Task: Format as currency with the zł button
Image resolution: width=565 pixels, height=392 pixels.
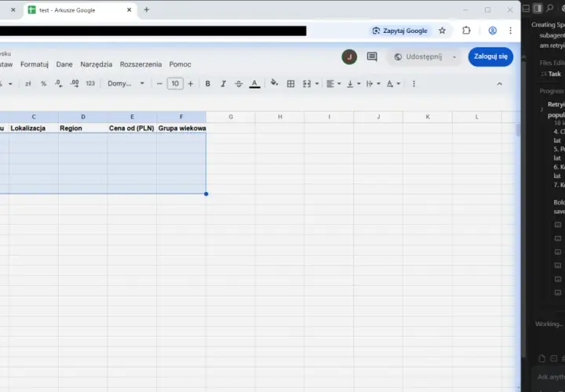Action: point(28,84)
